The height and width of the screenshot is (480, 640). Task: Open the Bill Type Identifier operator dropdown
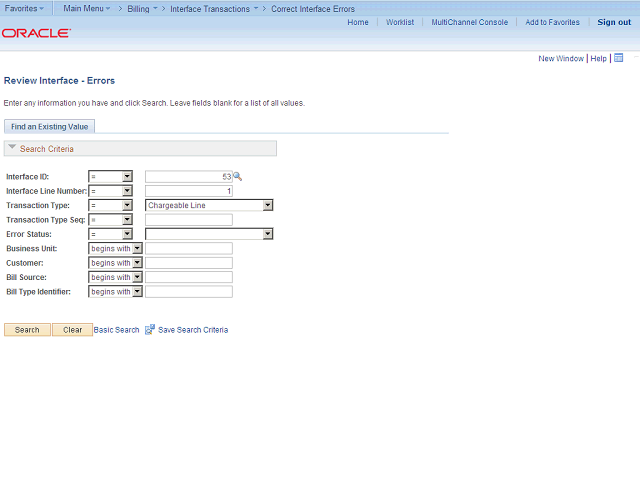pos(116,291)
